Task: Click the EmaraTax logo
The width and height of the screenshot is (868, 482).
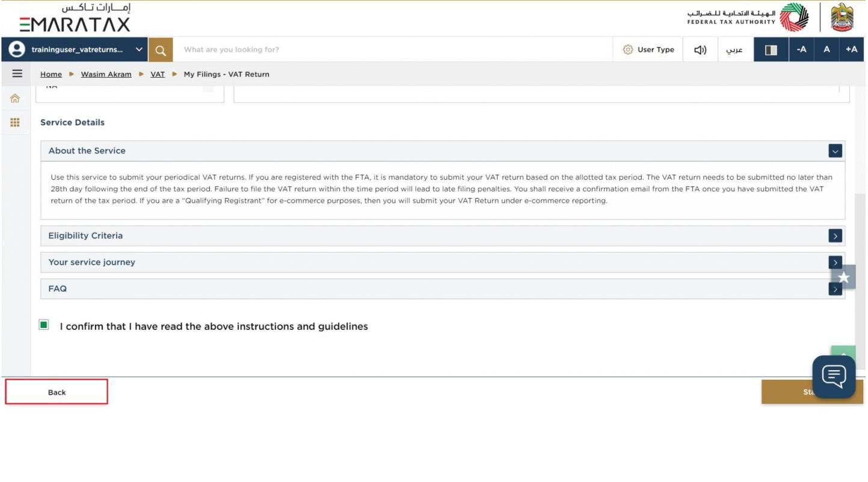Action: (x=75, y=17)
